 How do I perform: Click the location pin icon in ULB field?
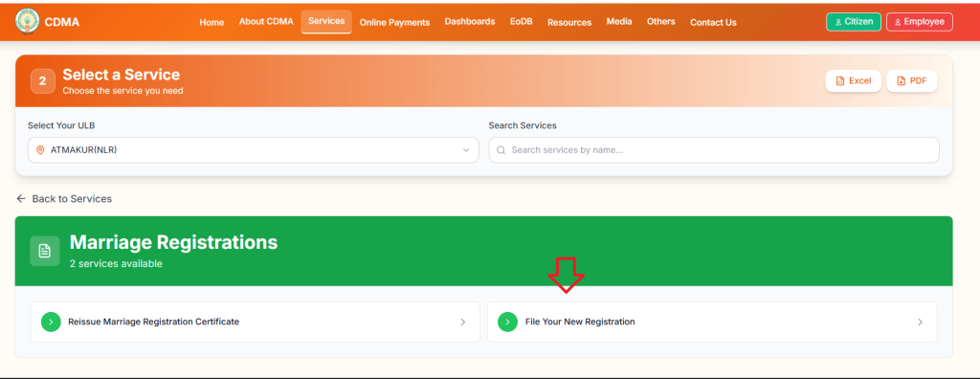click(x=40, y=150)
